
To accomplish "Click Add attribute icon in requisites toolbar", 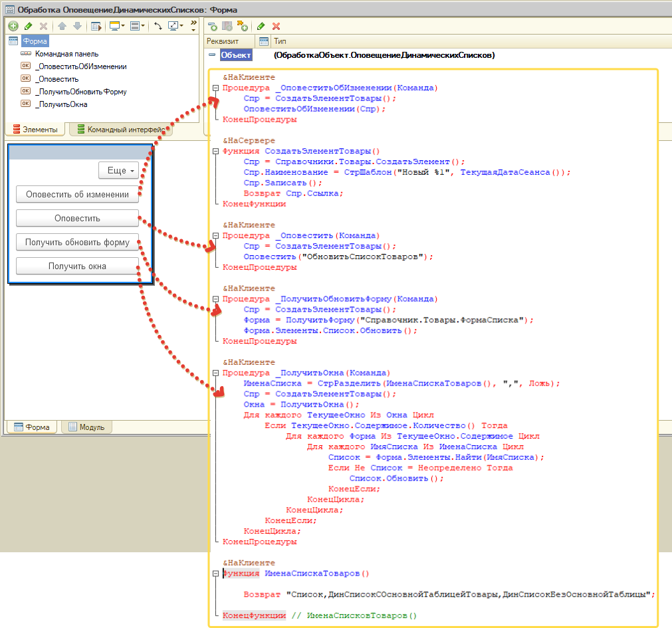I will point(213,26).
